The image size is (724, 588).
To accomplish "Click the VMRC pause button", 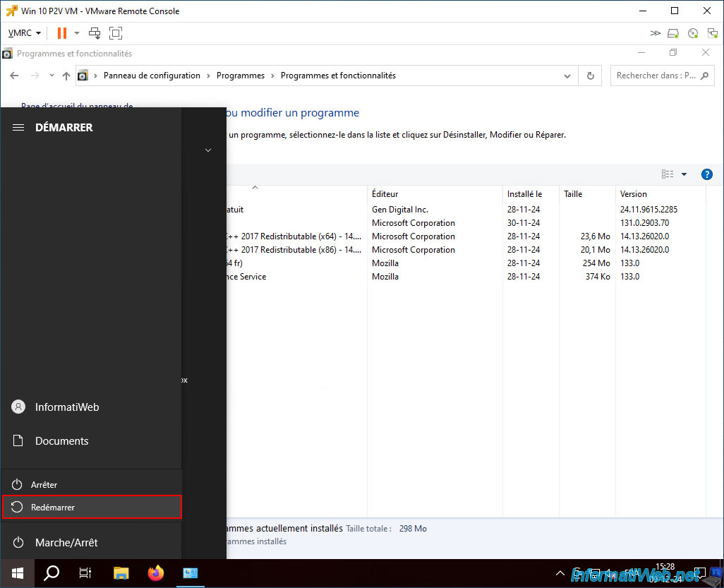I will click(x=62, y=32).
